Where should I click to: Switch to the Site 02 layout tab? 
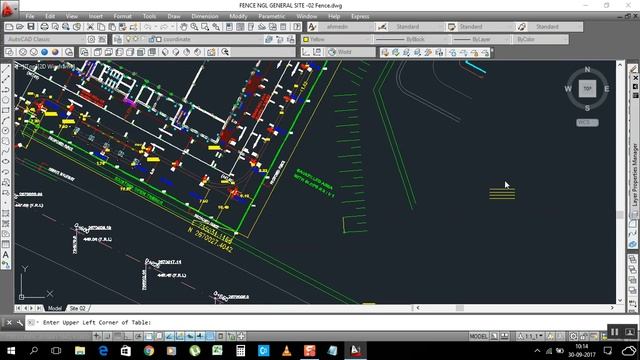click(78, 308)
